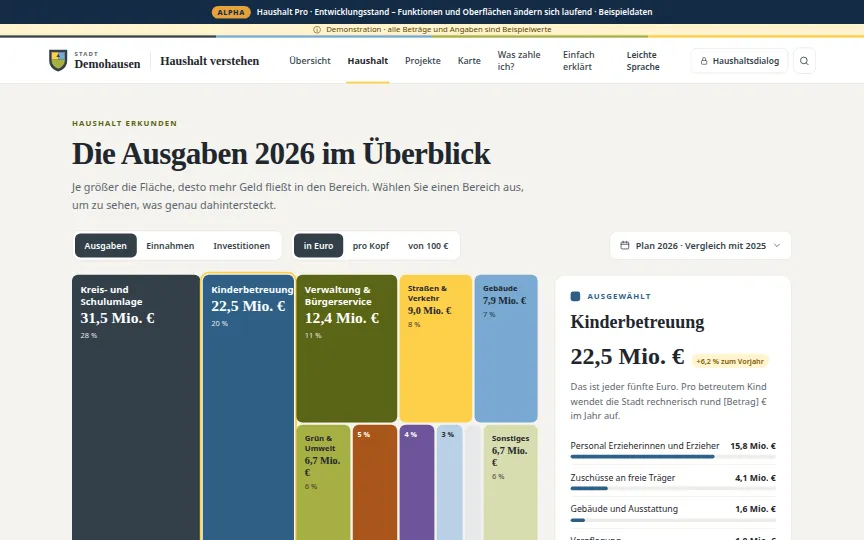Image resolution: width=864 pixels, height=540 pixels.
Task: Select Gebäude 7,9 Mio. € tile
Action: click(506, 348)
